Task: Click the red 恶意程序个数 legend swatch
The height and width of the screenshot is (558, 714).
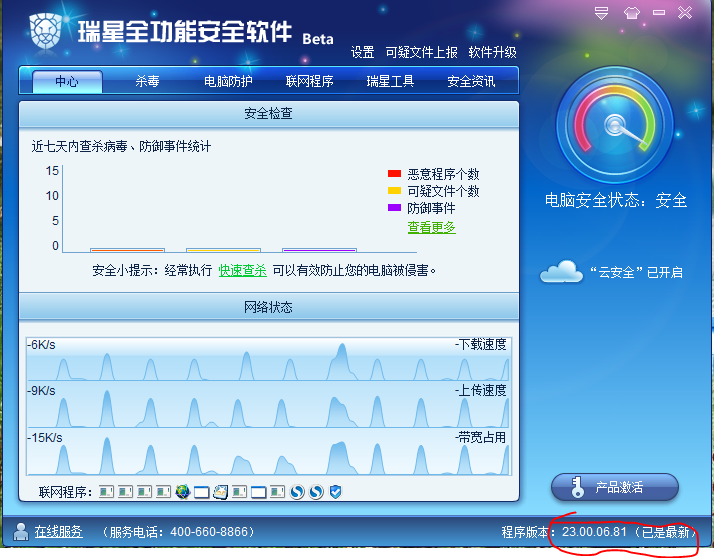Action: (394, 174)
